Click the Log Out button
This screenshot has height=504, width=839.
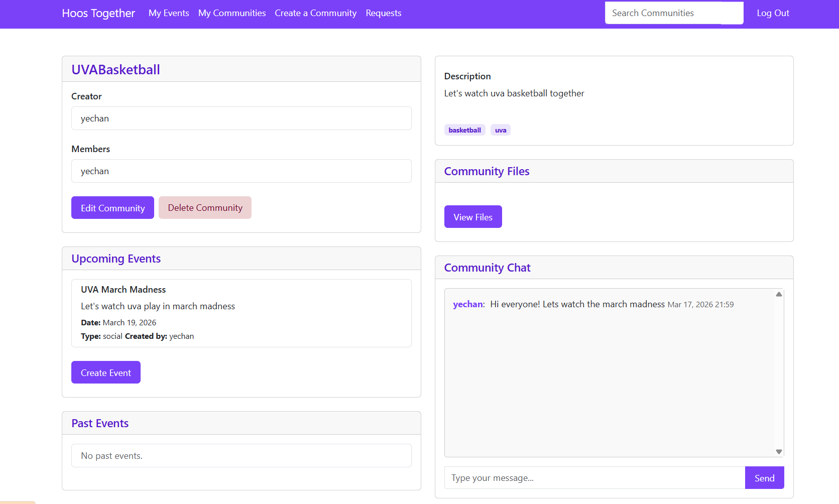coord(773,13)
